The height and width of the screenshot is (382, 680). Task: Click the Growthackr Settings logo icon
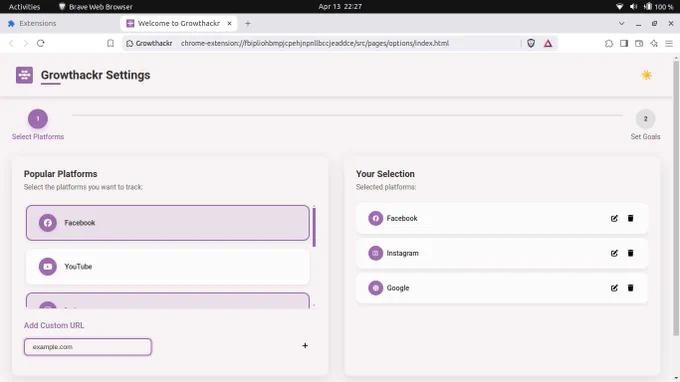pos(24,75)
